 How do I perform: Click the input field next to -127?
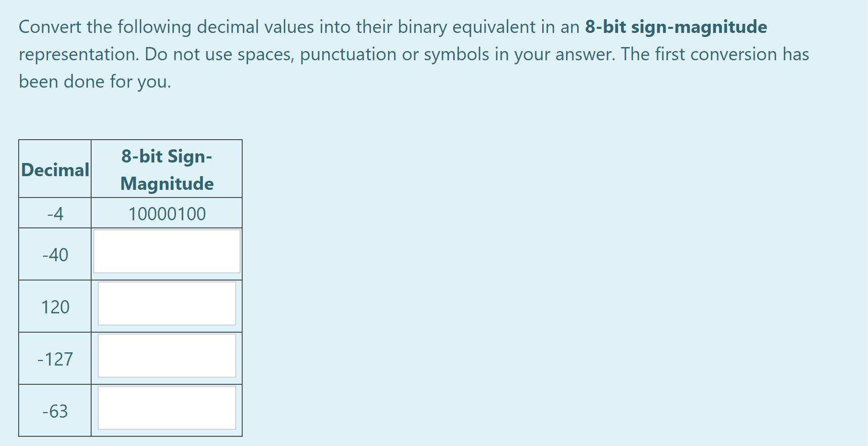[166, 355]
